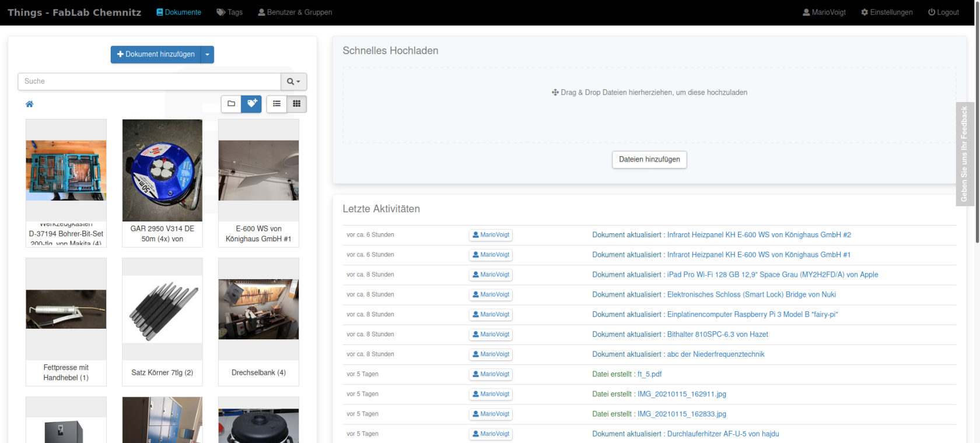Click the Dateien hinzufügen button
Screen dimensions: 980x443
[649, 159]
